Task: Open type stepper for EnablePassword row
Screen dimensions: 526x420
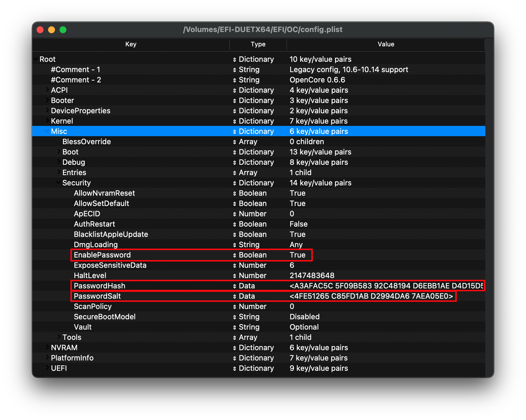Action: click(x=234, y=255)
